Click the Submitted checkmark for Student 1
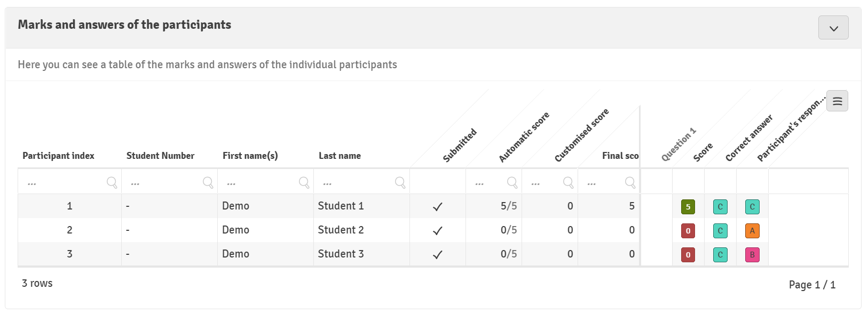This screenshot has width=868, height=314. (x=438, y=206)
